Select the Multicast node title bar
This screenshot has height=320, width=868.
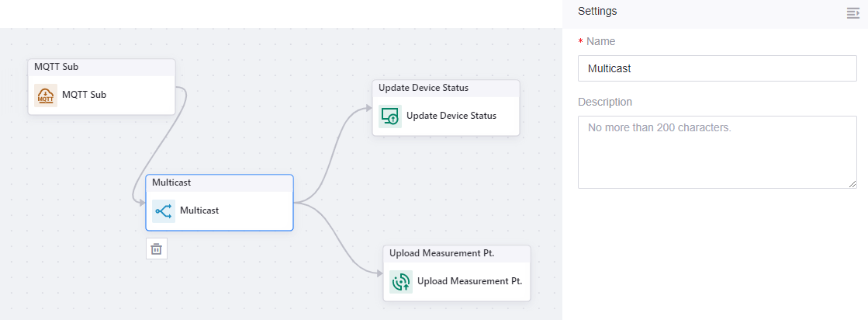pyautogui.click(x=219, y=183)
